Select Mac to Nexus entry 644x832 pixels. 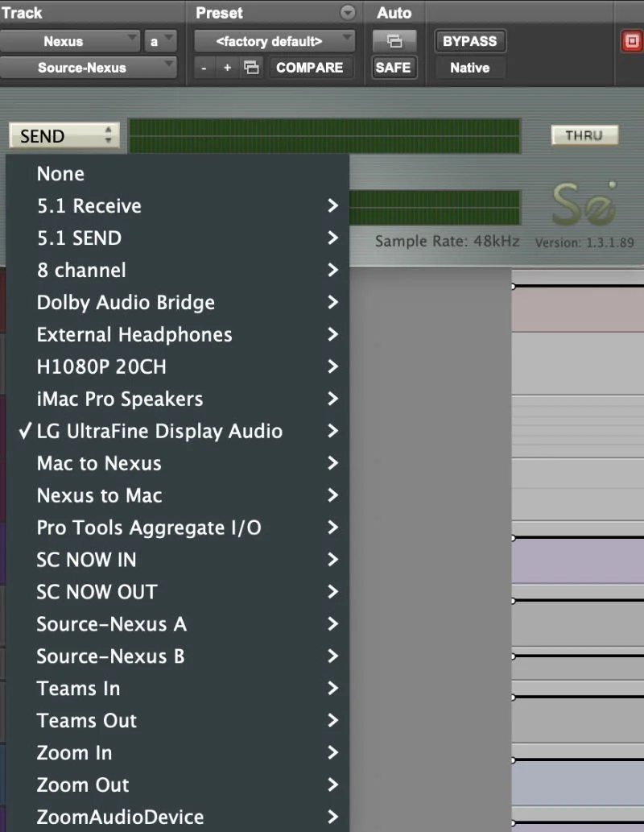(x=178, y=462)
